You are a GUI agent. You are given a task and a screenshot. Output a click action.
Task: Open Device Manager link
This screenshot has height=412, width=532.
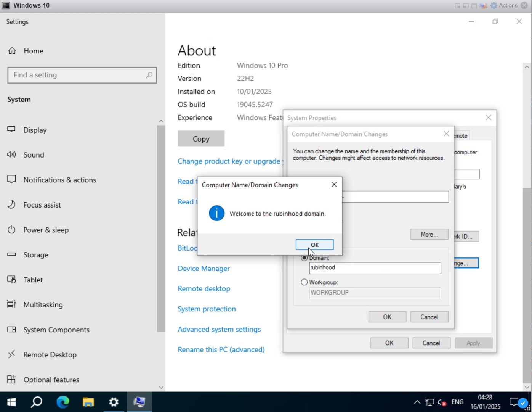click(x=204, y=269)
